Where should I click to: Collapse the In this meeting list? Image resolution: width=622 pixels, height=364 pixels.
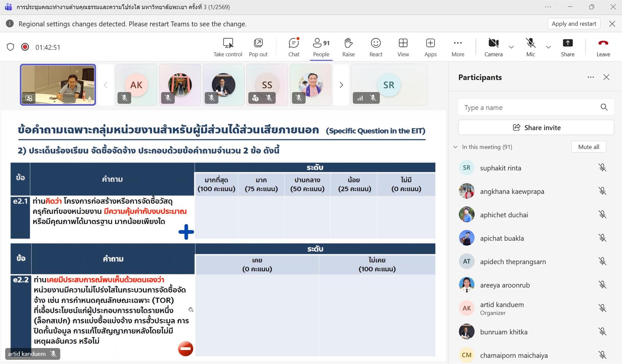click(x=455, y=147)
